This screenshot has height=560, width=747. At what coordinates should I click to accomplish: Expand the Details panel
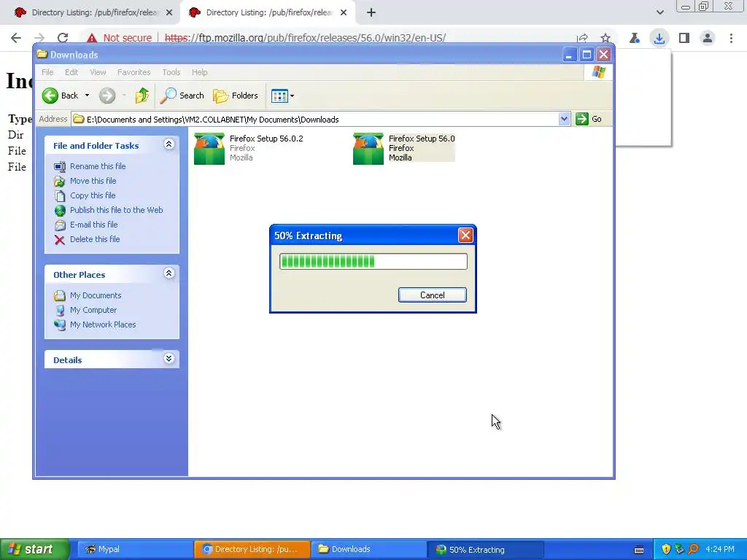[169, 359]
